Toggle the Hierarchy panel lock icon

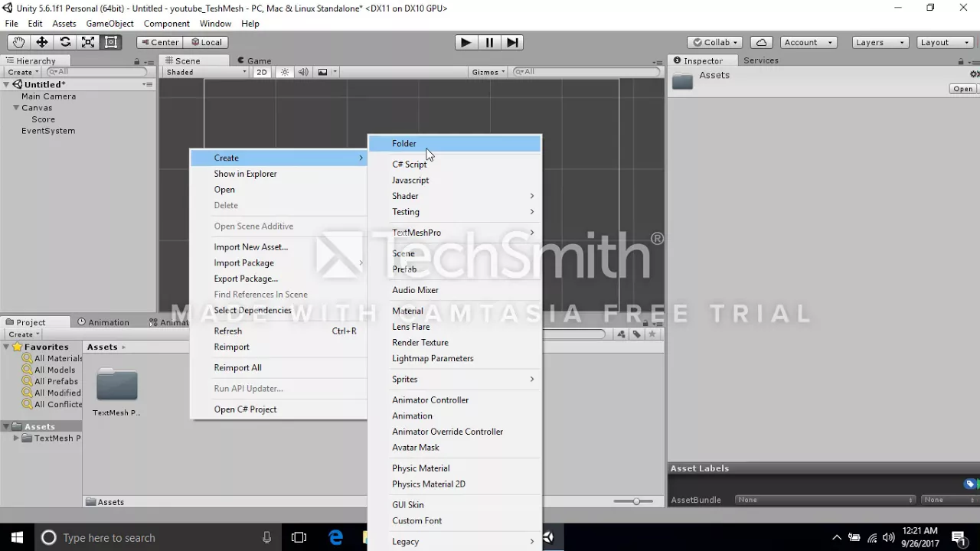coord(137,61)
